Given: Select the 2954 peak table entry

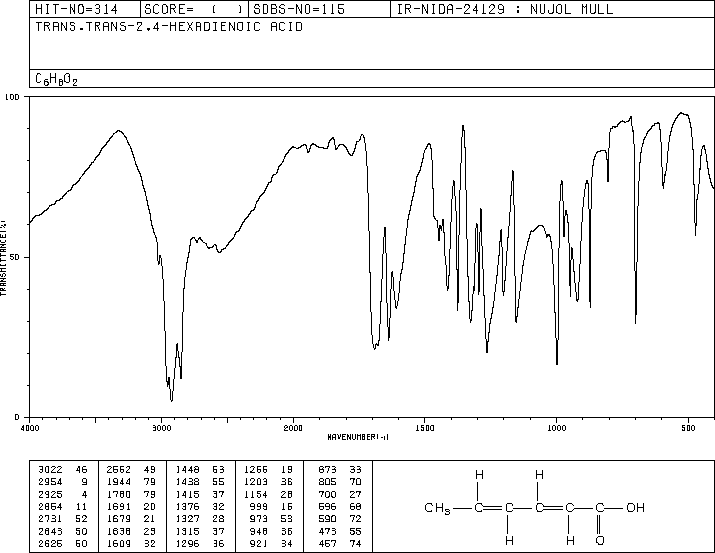Looking at the screenshot, I should [62, 481].
